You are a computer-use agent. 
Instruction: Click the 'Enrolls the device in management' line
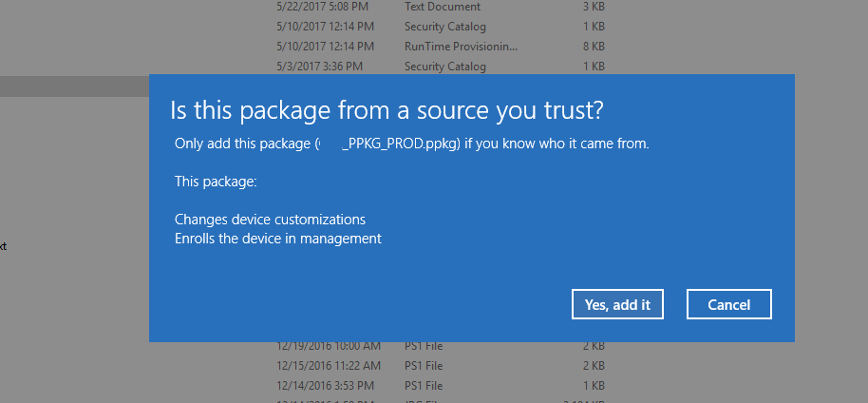pos(278,239)
